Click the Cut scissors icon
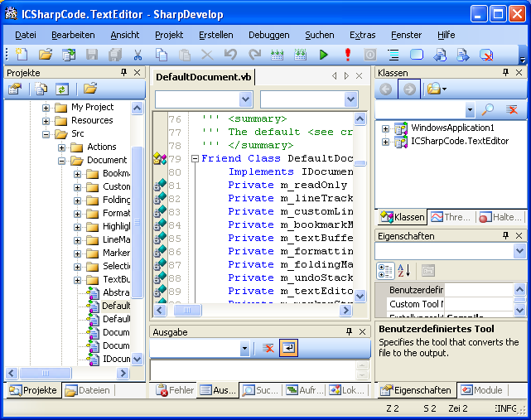This screenshot has height=420, width=531. click(138, 55)
